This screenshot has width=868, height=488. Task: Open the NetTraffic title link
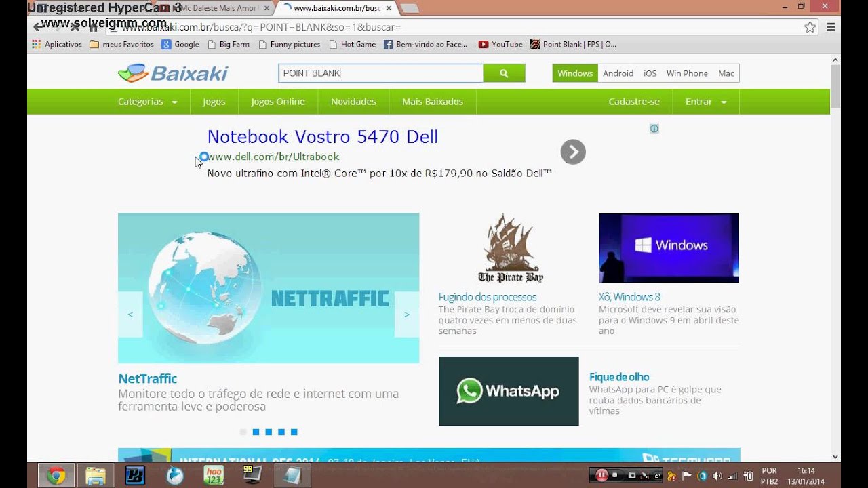coord(147,379)
